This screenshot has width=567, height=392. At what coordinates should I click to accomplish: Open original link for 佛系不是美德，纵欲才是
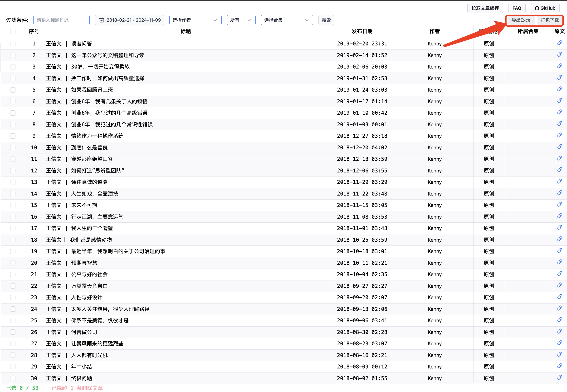pyautogui.click(x=559, y=320)
